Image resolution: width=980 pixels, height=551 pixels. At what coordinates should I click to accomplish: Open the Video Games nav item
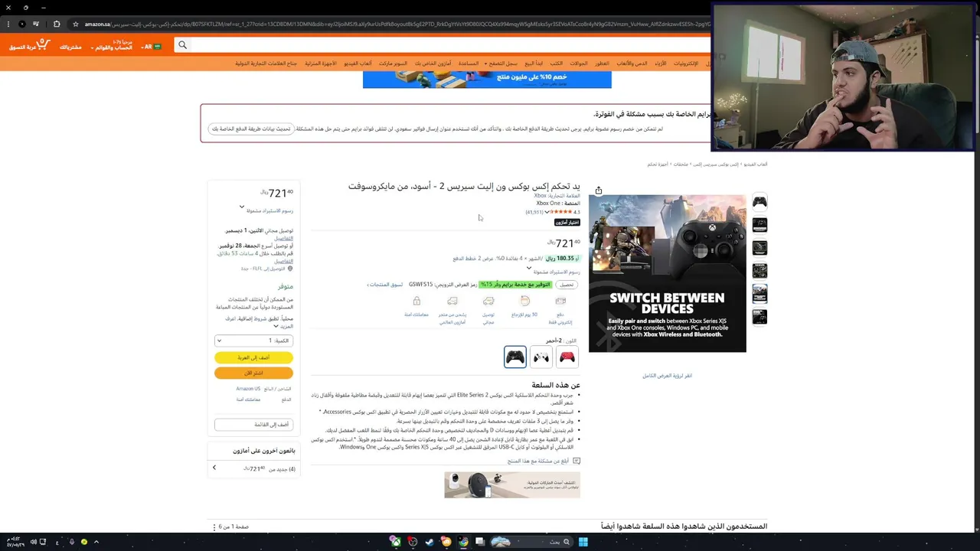(358, 64)
